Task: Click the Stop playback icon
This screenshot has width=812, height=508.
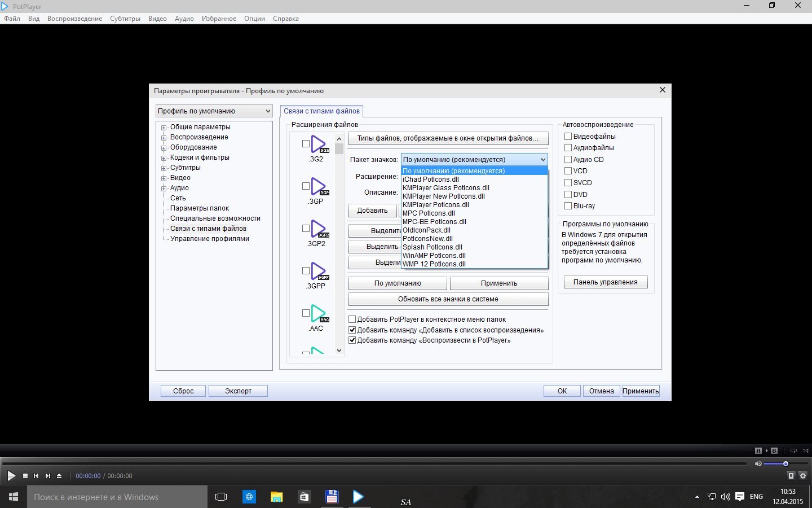Action: point(25,476)
